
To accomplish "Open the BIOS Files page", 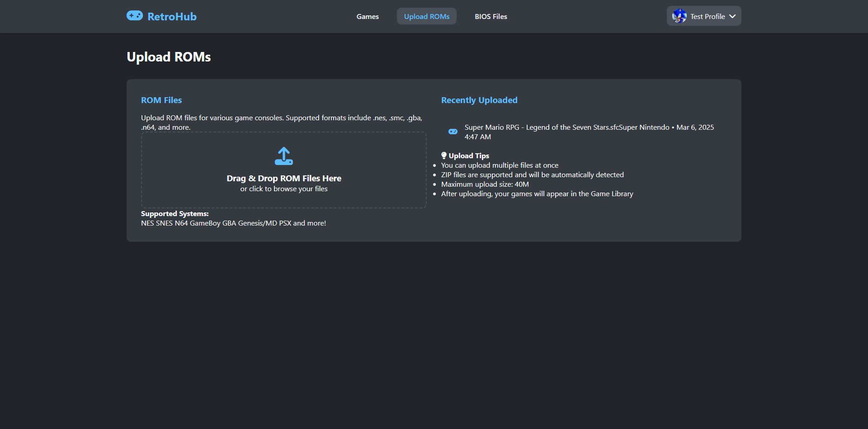I will 491,16.
